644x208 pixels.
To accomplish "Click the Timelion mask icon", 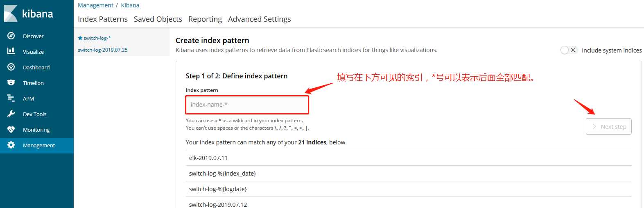I will (x=11, y=82).
